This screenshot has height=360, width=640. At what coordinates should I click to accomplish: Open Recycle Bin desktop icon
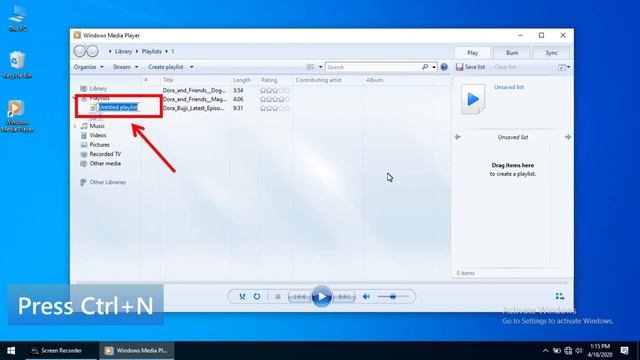(x=17, y=65)
